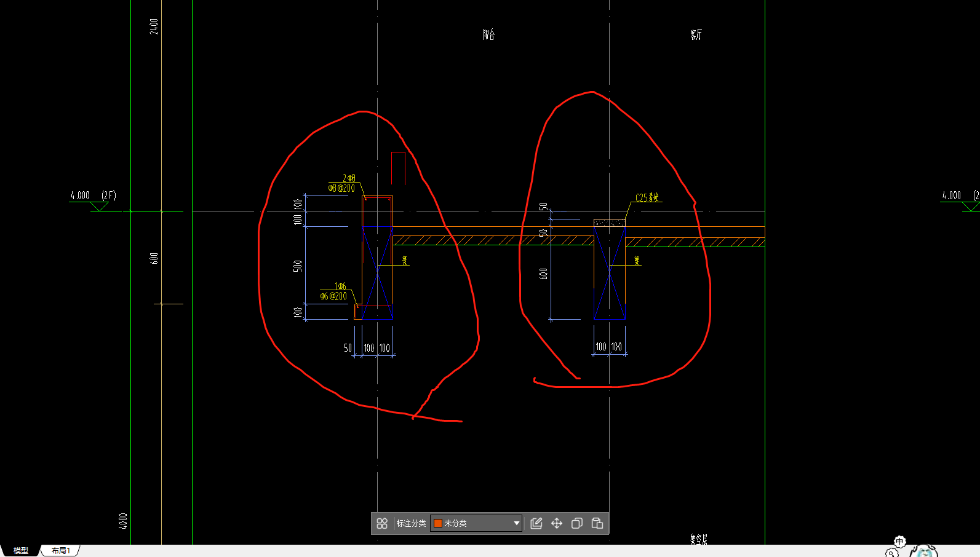Click the 标注分类 label

click(411, 523)
